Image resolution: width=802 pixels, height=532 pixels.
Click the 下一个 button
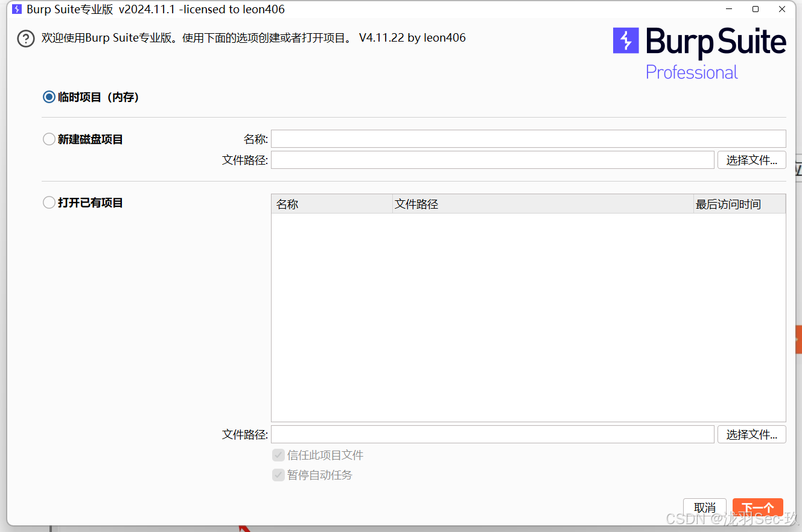pos(758,508)
